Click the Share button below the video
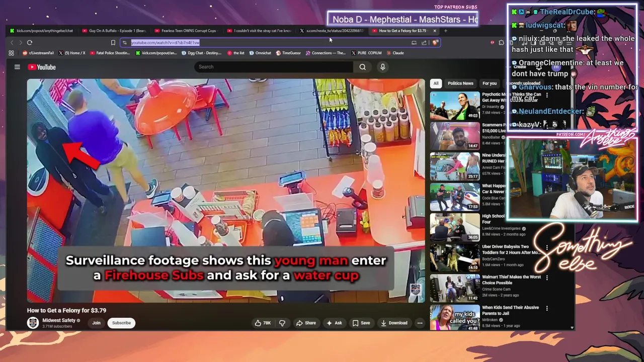The height and width of the screenshot is (362, 644). (x=306, y=323)
